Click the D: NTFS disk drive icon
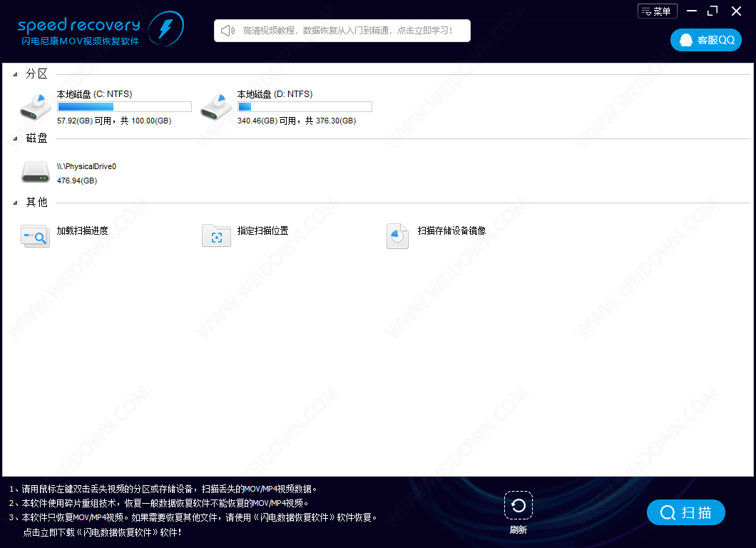This screenshot has width=756, height=548. [216, 107]
